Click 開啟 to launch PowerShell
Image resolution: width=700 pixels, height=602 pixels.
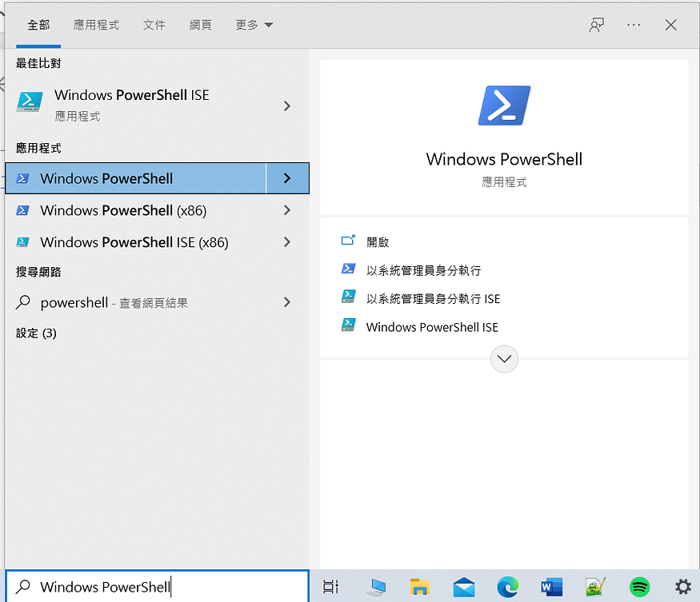point(378,242)
